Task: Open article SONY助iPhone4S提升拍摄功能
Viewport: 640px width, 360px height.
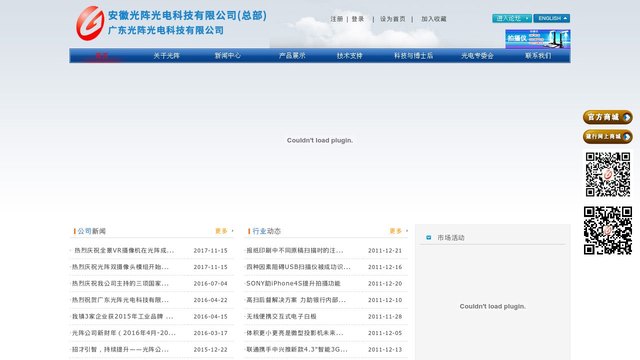Action: coord(293,283)
